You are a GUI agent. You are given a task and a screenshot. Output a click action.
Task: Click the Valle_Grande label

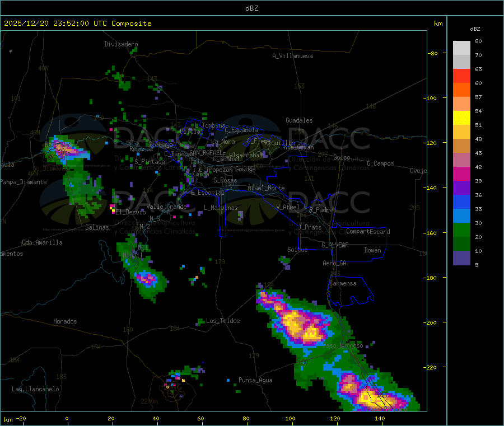(166, 207)
